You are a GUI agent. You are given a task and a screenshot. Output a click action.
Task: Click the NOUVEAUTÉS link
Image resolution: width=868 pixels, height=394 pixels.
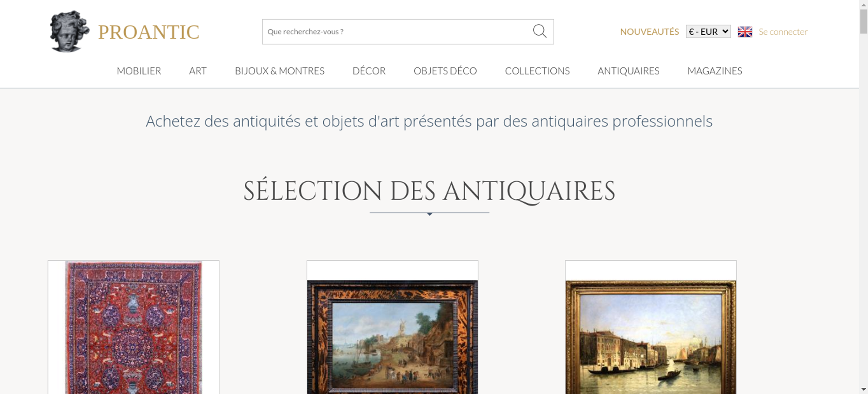649,32
